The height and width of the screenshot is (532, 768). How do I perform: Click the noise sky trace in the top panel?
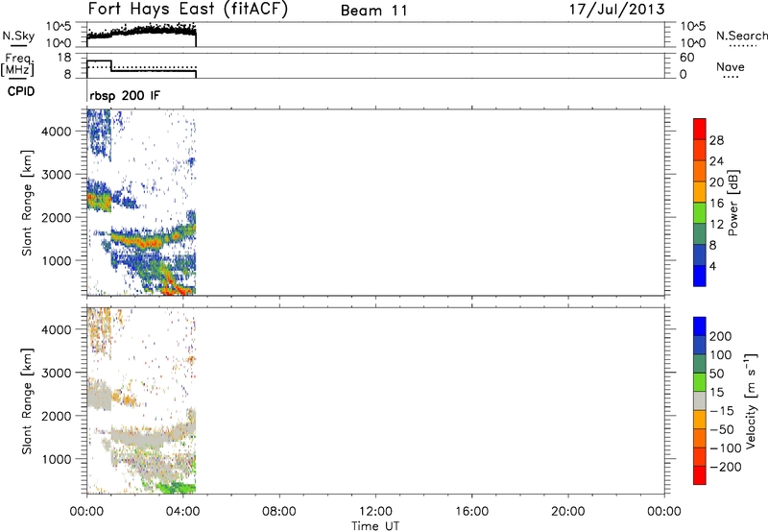click(x=141, y=32)
